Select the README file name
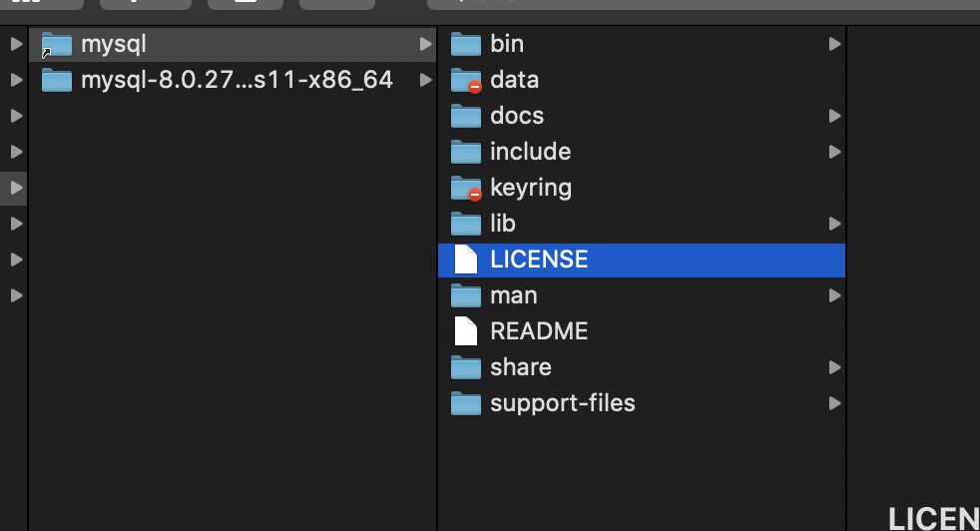 point(539,331)
